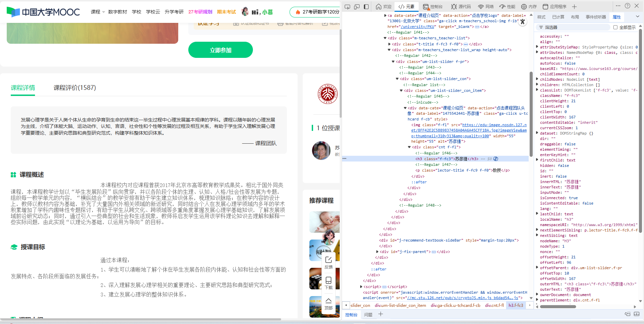Viewport: 644px width, 324px height.
Task: Click the inspect element picker icon in DevTools
Action: pyautogui.click(x=347, y=6)
